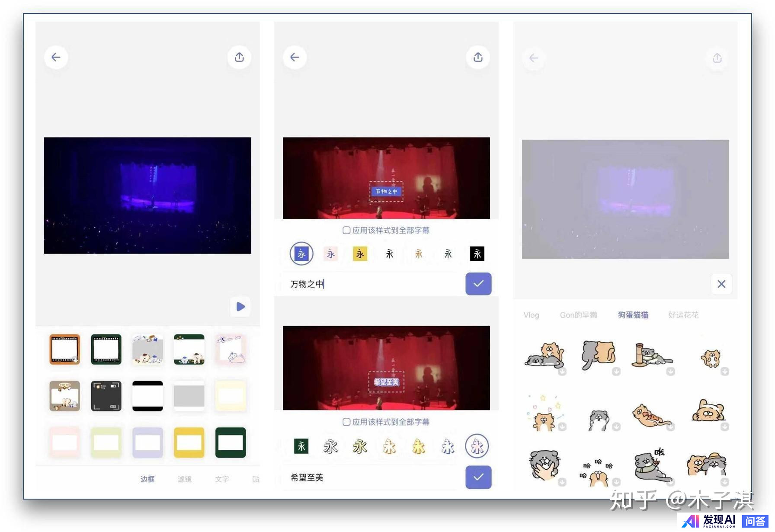Screen dimensions: 775x532
Task: Select the orange film-strip frame
Action: point(64,349)
